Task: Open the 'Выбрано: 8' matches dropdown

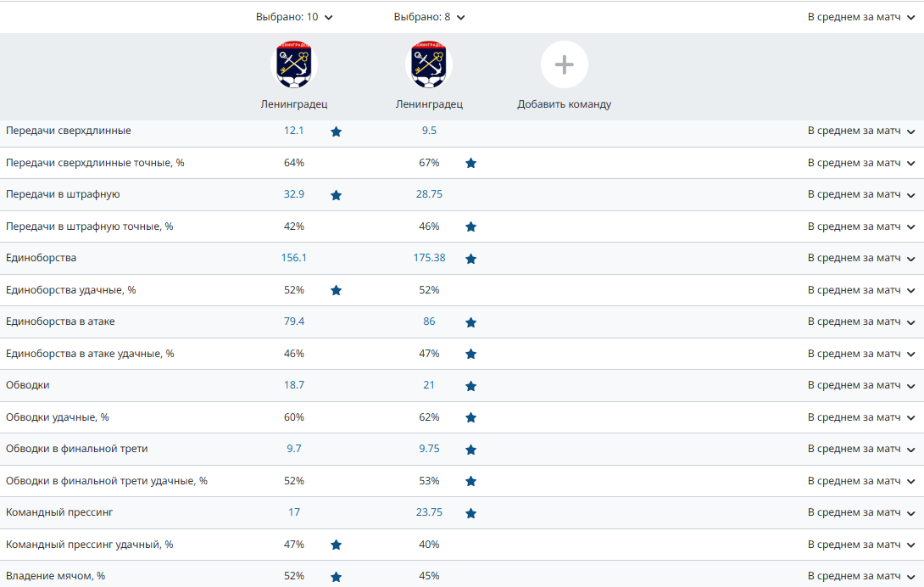Action: 430,17
